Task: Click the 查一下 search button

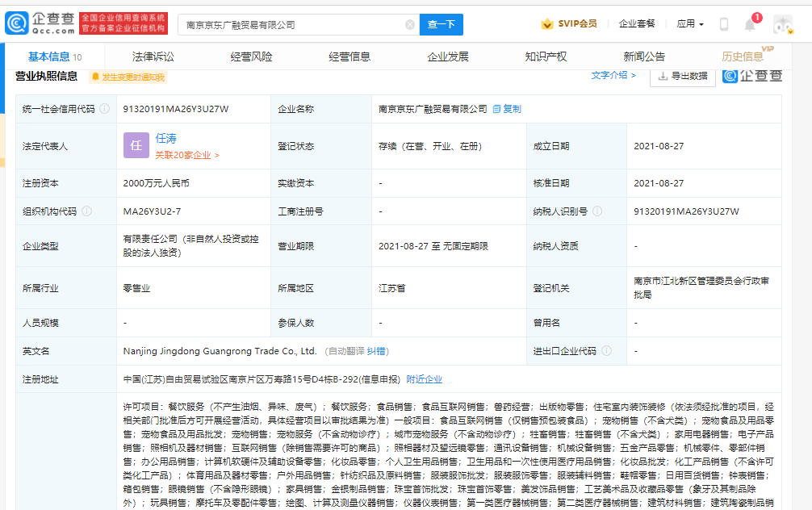Action: (x=441, y=24)
